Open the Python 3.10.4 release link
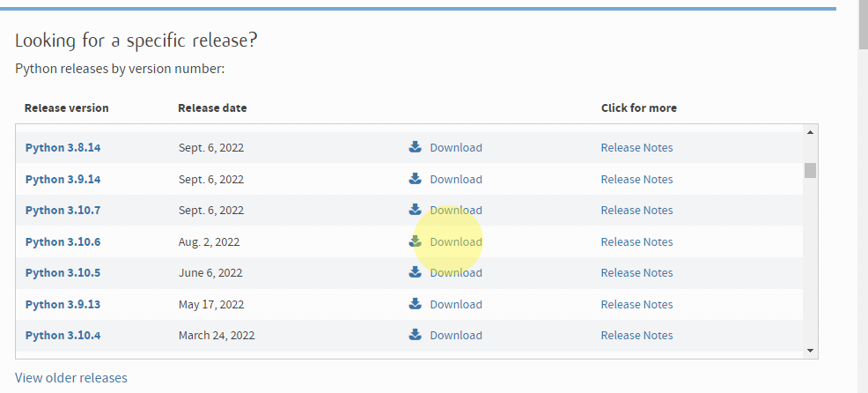The image size is (868, 393). pyautogui.click(x=63, y=336)
